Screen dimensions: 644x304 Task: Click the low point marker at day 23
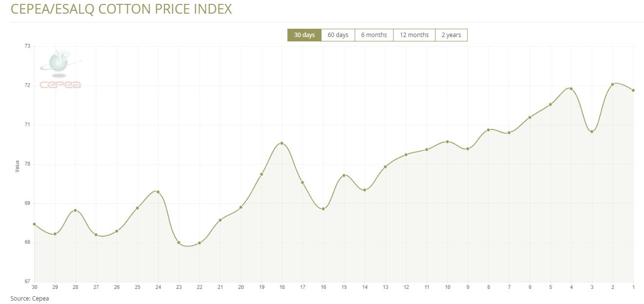179,243
